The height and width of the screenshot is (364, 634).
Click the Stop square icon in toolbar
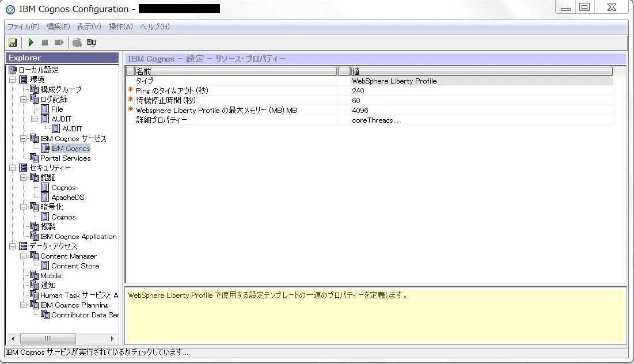(45, 43)
